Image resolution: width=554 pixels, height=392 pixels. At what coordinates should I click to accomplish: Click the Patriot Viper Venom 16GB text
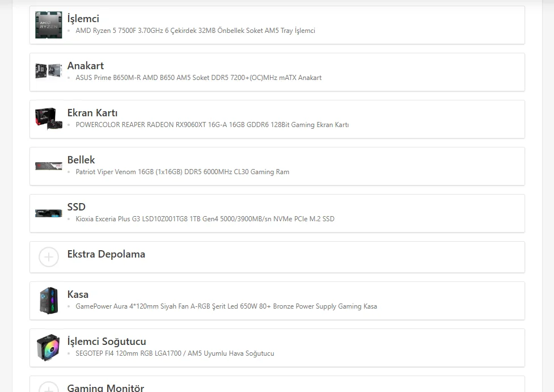coord(183,172)
